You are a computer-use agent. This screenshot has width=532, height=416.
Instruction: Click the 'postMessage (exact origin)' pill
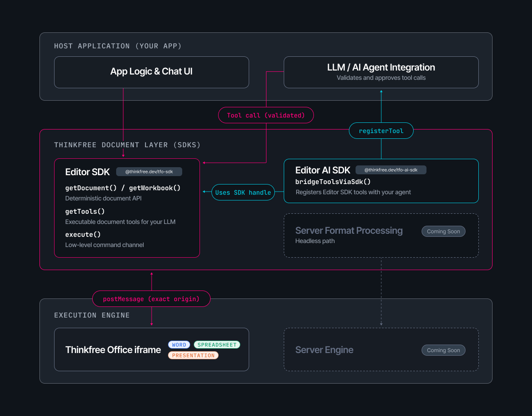151,299
